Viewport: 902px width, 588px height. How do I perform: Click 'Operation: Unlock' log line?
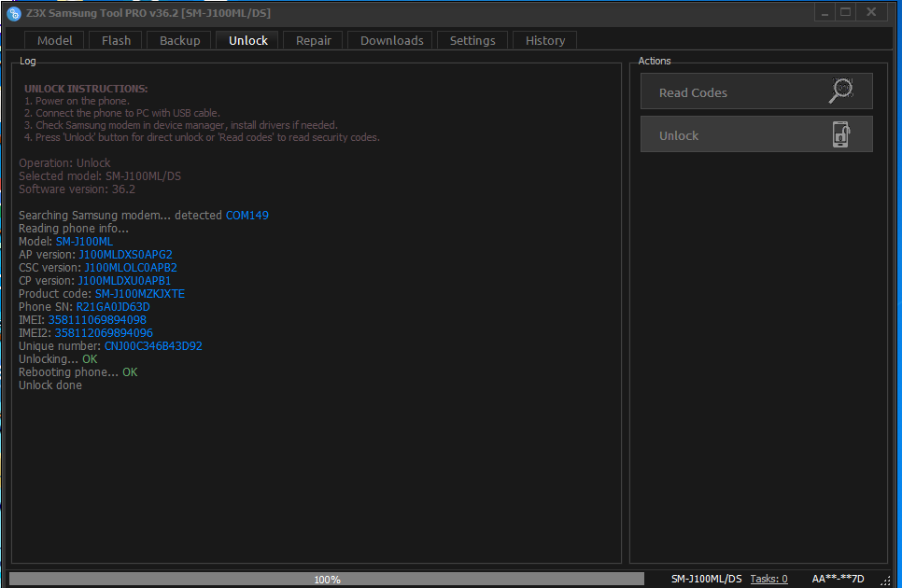tap(64, 162)
